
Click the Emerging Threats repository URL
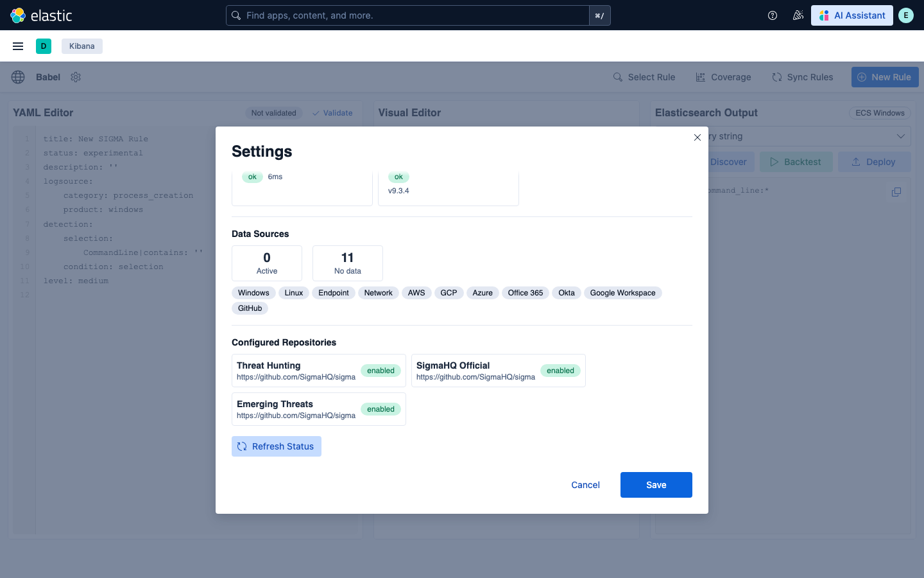click(296, 416)
